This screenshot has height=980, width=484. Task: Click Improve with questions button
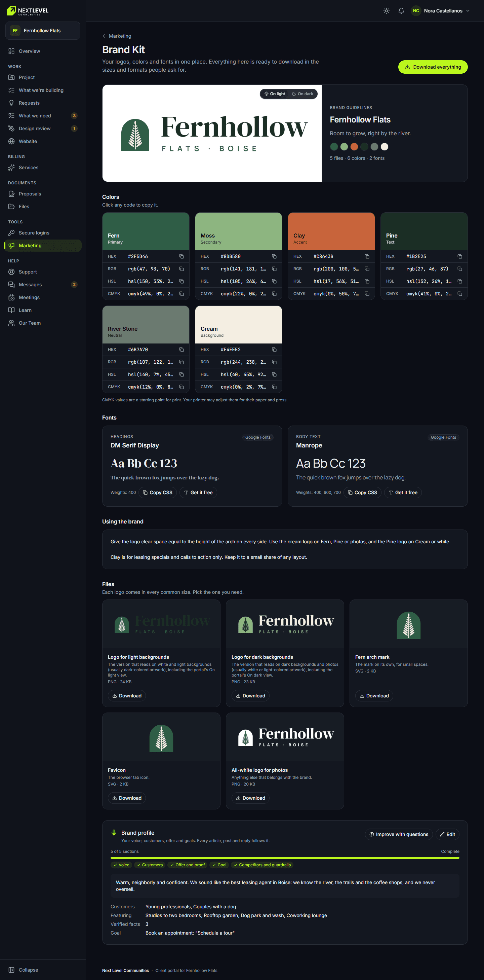click(x=398, y=834)
